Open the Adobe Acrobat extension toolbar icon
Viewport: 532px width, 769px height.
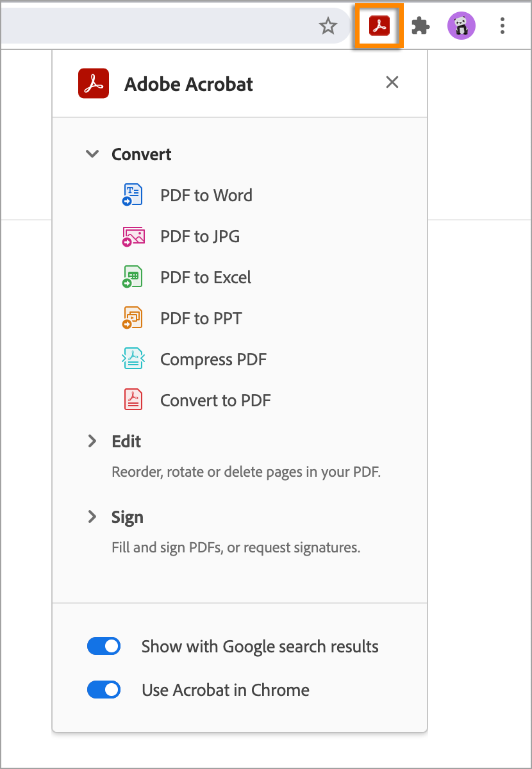[379, 26]
